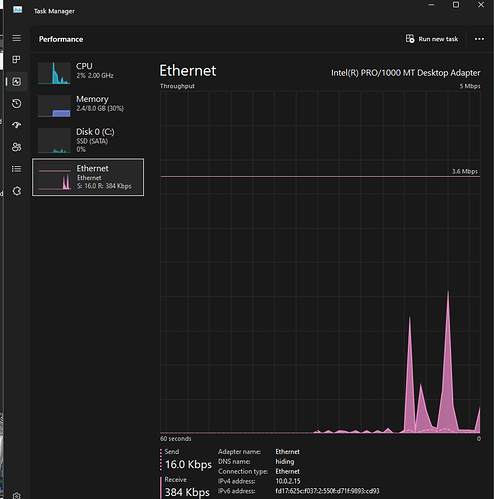This screenshot has height=499, width=494.
Task: Open the Details list icon
Action: [x=17, y=169]
